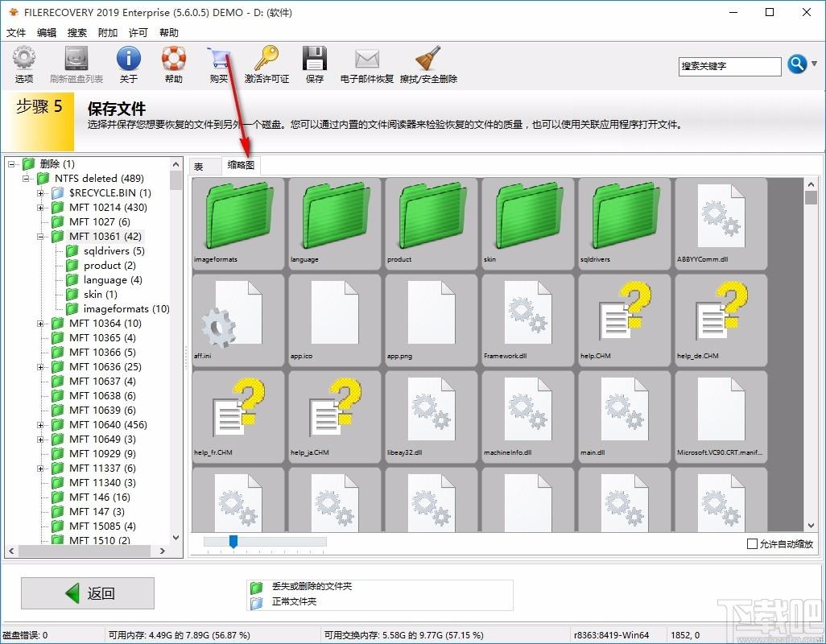Select the MFT 146 (16) tree item
Screen dimensions: 826x644
tap(100, 497)
